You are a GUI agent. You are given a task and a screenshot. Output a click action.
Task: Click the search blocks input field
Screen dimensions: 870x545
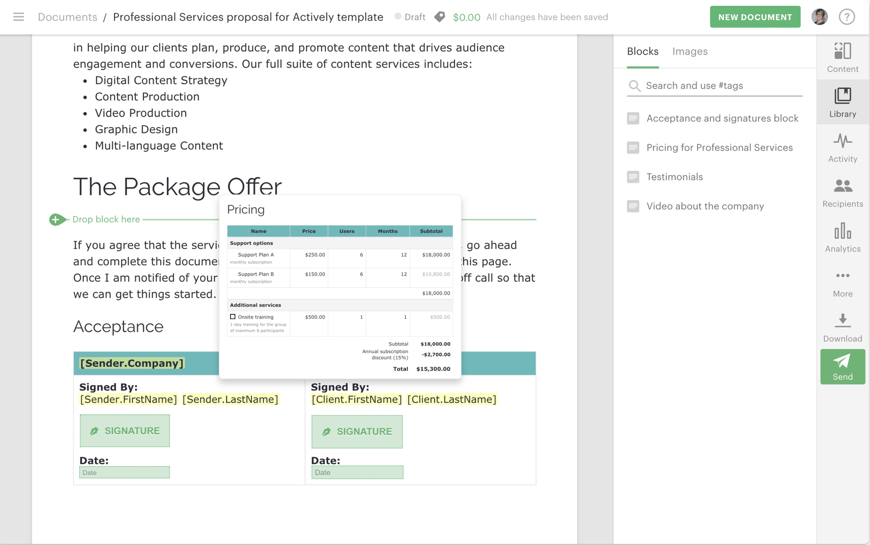click(720, 86)
